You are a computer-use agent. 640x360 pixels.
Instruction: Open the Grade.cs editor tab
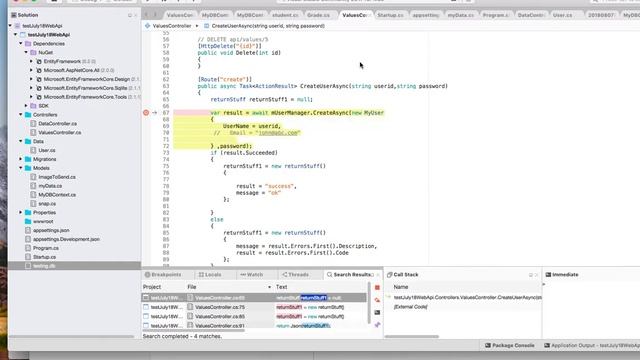click(x=318, y=15)
